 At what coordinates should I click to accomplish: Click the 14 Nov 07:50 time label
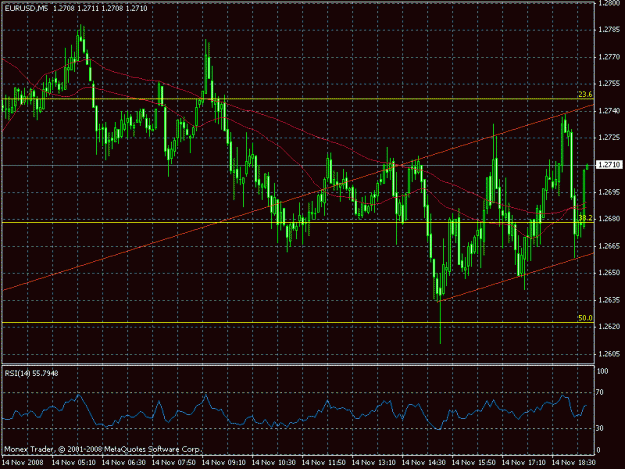tap(174, 463)
